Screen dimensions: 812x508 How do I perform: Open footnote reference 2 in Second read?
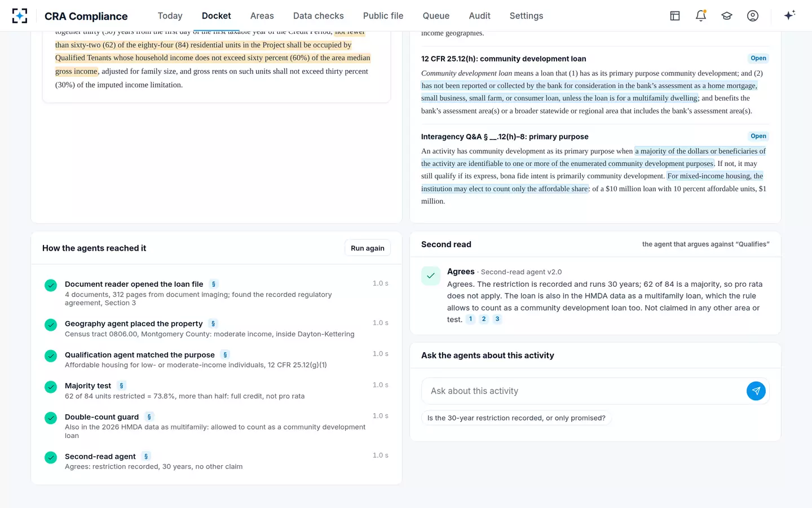[x=484, y=319]
